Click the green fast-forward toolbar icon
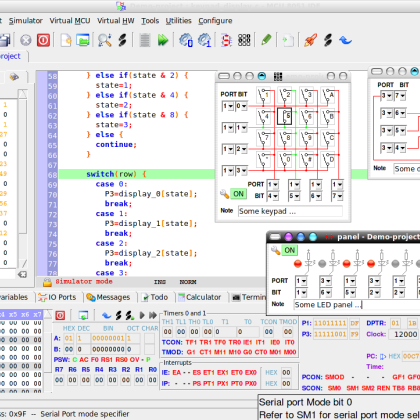The image size is (420, 420). click(x=163, y=40)
